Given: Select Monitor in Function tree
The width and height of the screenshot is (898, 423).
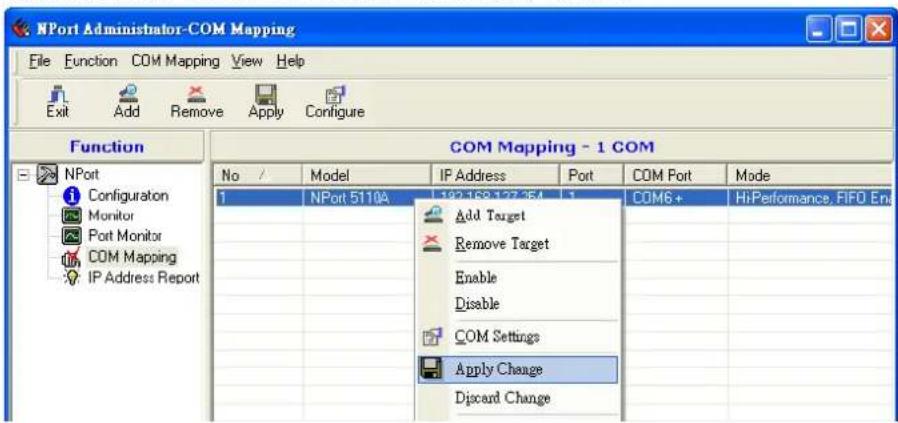Looking at the screenshot, I should click(x=111, y=216).
